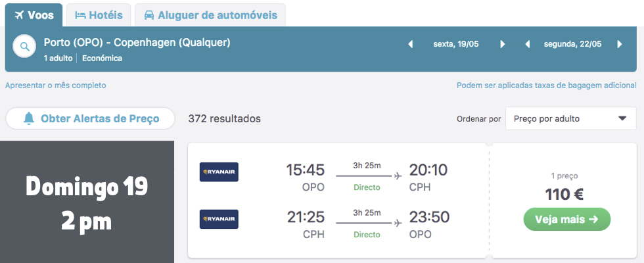Select the return date segunda, 22/05
The image size is (644, 263).
coord(572,45)
